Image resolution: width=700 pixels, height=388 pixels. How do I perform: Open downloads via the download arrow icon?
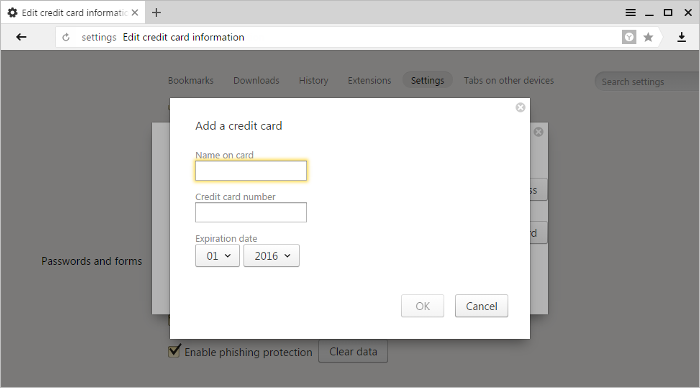pyautogui.click(x=681, y=37)
